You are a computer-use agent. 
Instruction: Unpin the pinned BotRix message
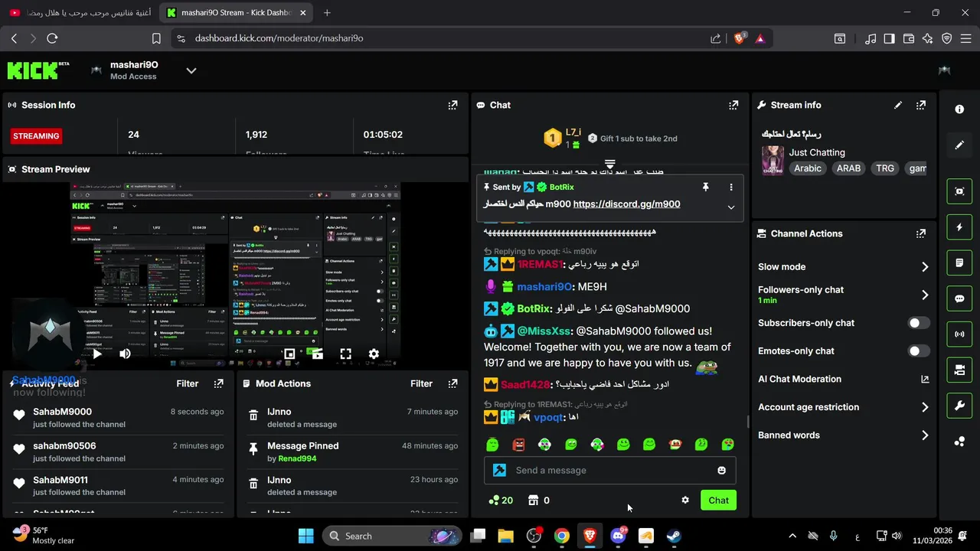(705, 187)
